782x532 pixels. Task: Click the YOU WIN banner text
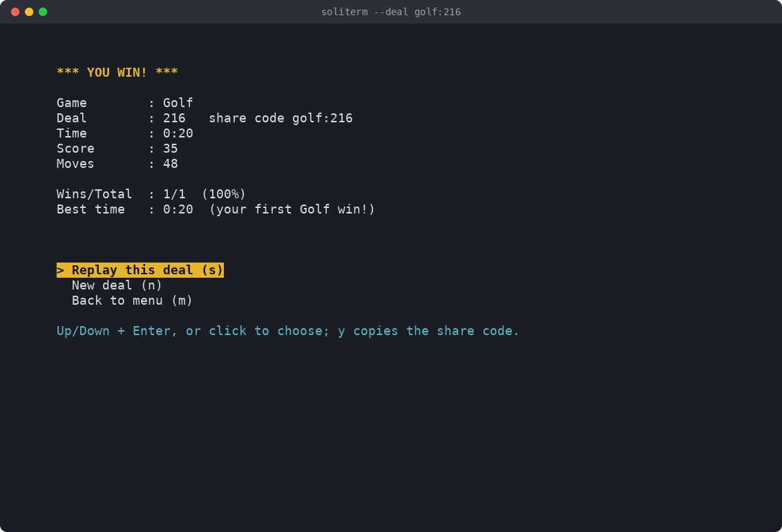(x=117, y=73)
